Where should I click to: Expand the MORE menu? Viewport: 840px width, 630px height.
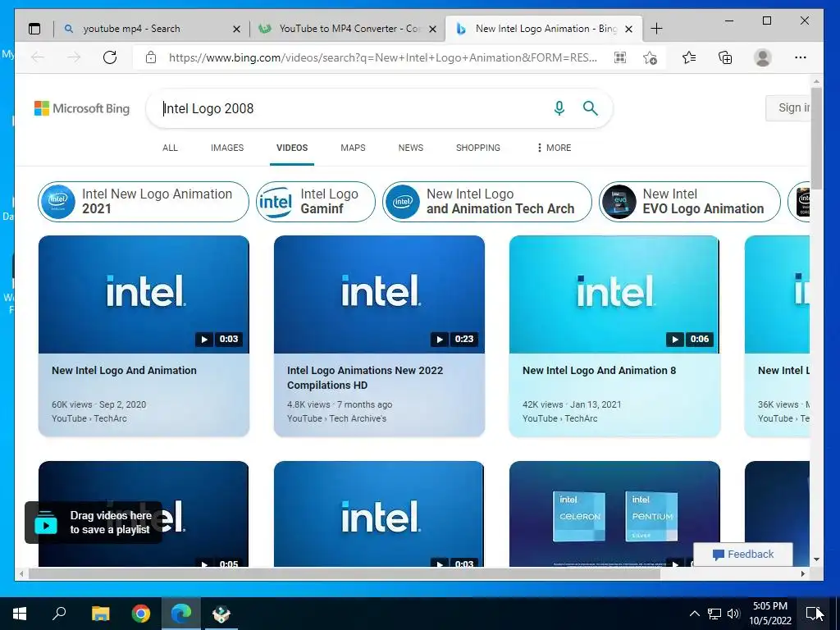tap(554, 148)
